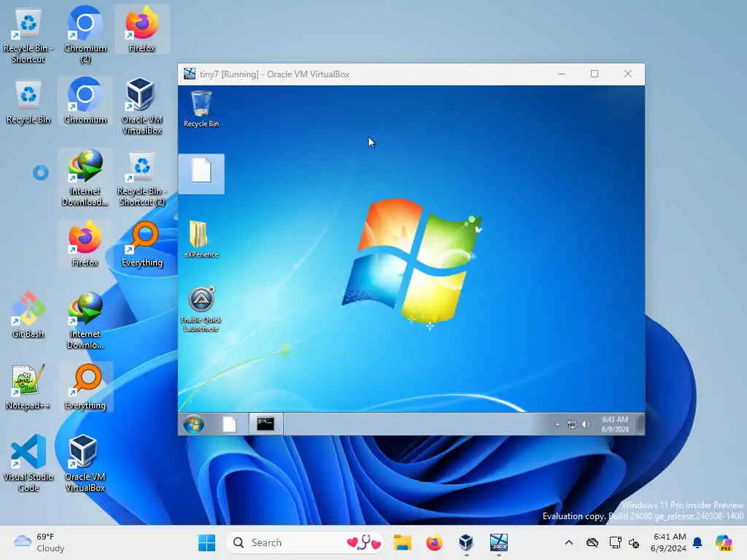Image resolution: width=747 pixels, height=560 pixels.
Task: Open the Windows 7 Start orb in VM
Action: point(194,424)
